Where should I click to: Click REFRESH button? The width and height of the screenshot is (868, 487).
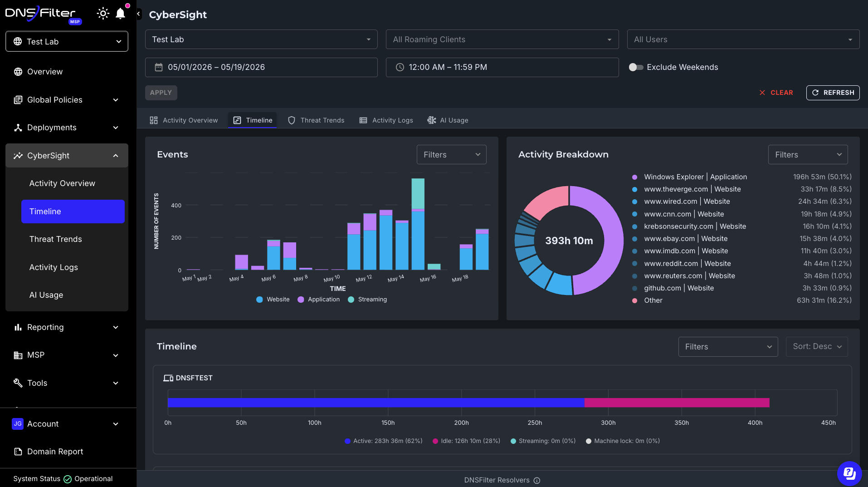(x=833, y=93)
